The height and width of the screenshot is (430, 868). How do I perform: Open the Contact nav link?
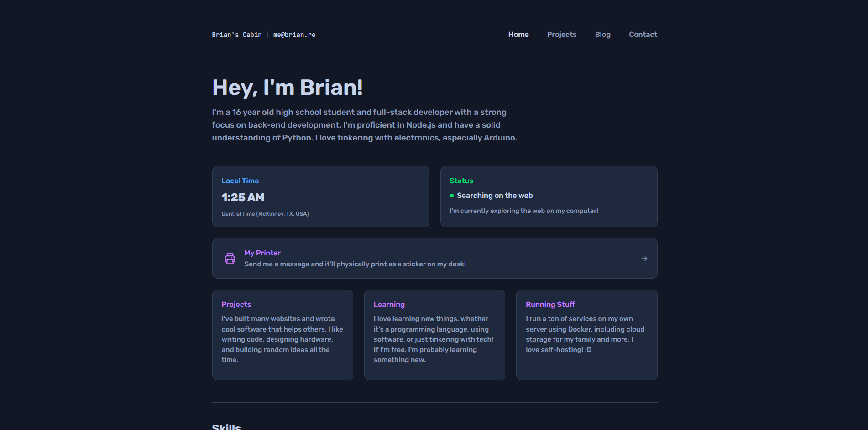pyautogui.click(x=643, y=35)
